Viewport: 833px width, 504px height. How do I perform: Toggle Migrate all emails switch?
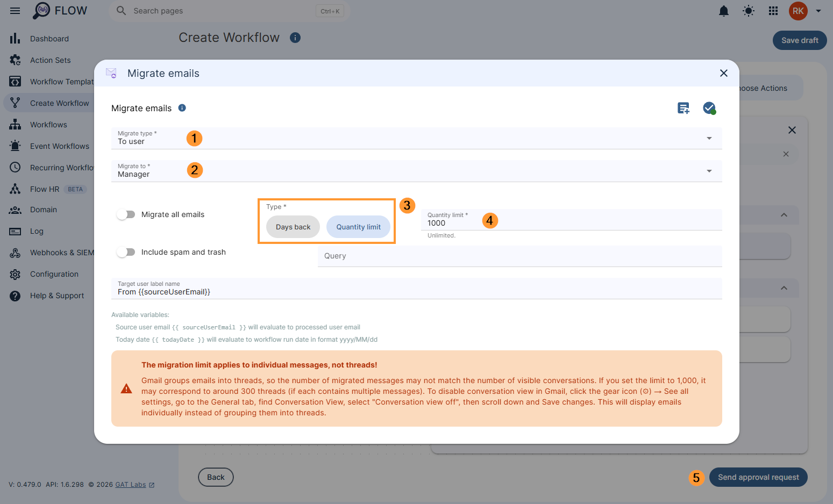coord(126,214)
